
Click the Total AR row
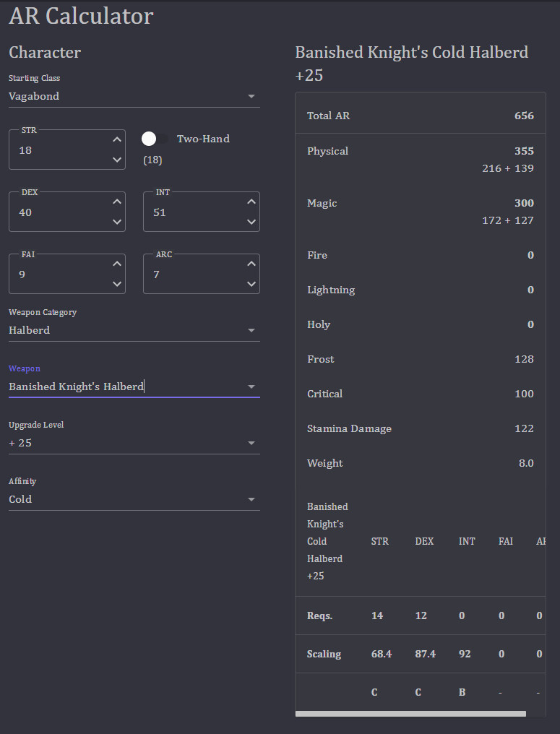click(421, 115)
